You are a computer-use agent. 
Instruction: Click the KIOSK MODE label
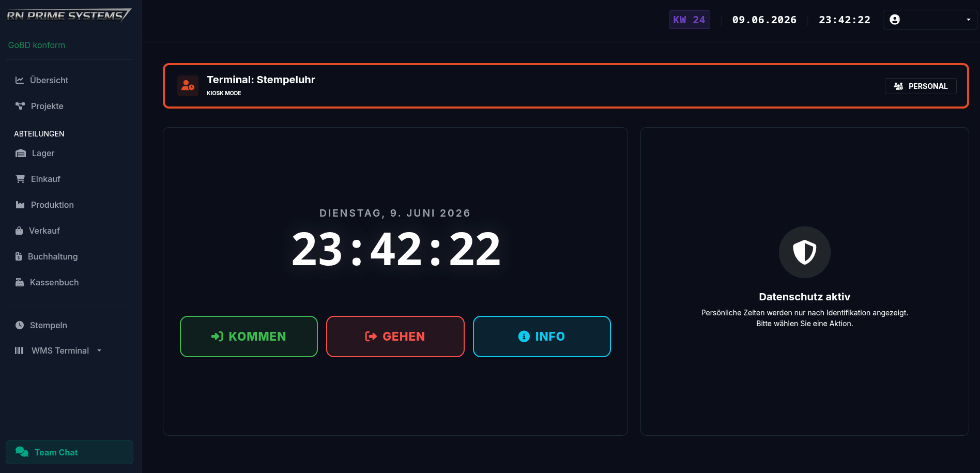[x=224, y=93]
